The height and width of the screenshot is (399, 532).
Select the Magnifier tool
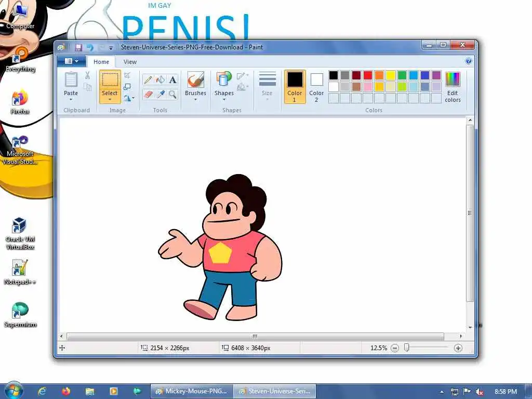pos(172,94)
